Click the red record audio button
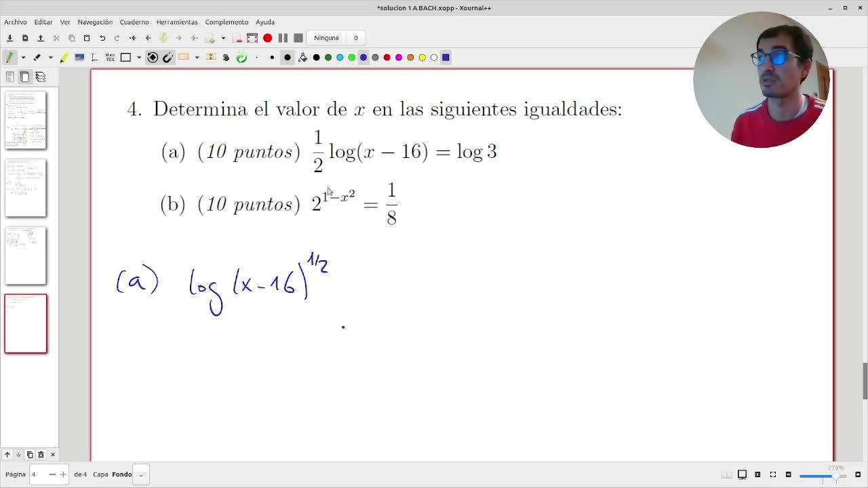 (268, 38)
